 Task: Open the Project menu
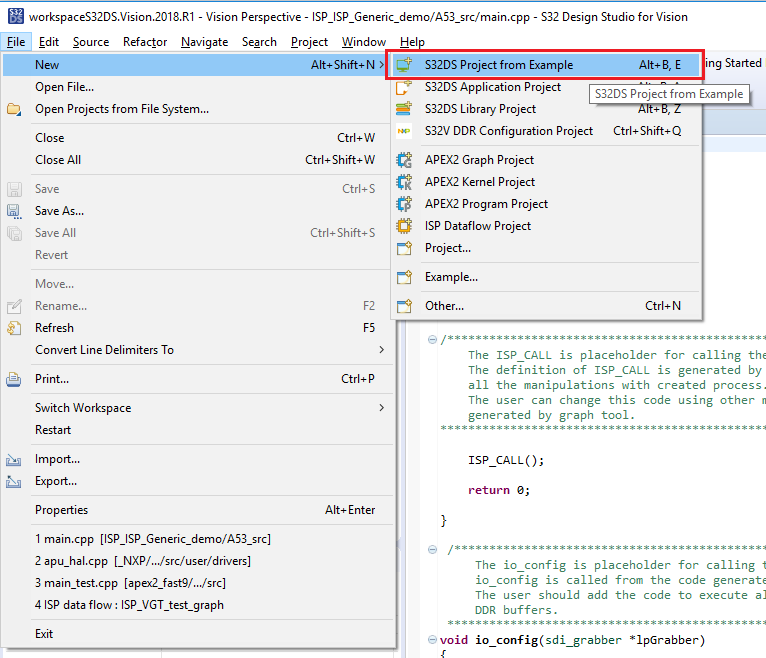click(x=309, y=42)
